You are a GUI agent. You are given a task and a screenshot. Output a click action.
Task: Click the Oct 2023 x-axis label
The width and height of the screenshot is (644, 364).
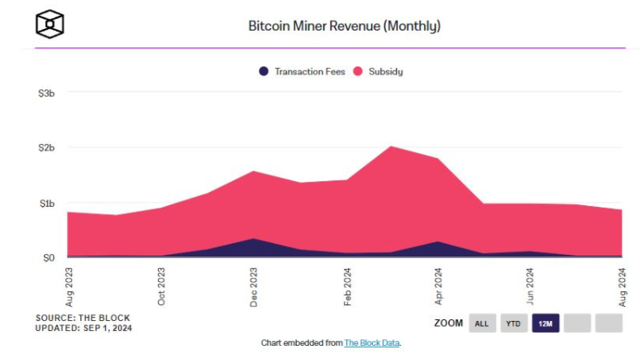point(162,285)
